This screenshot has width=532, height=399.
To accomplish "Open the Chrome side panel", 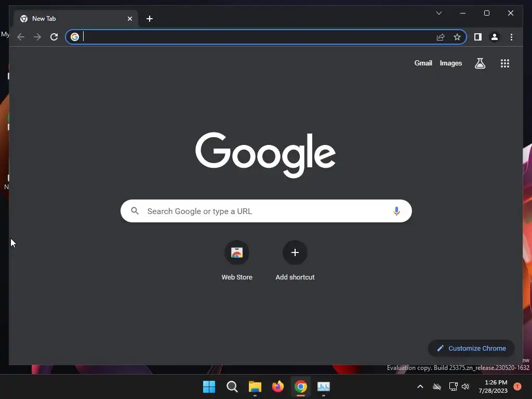I will point(478,37).
